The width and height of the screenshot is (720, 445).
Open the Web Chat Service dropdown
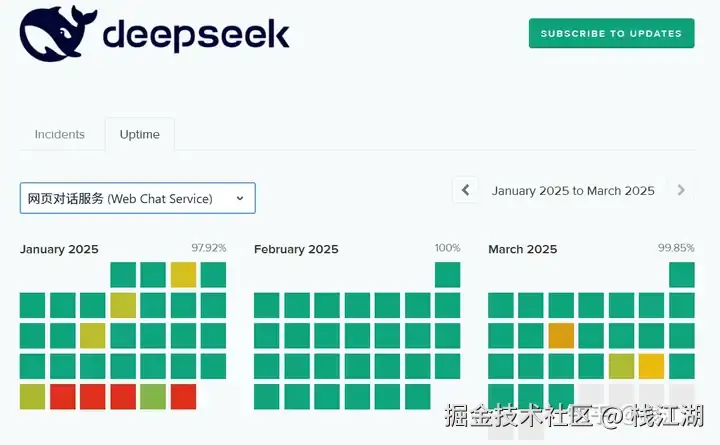point(138,198)
